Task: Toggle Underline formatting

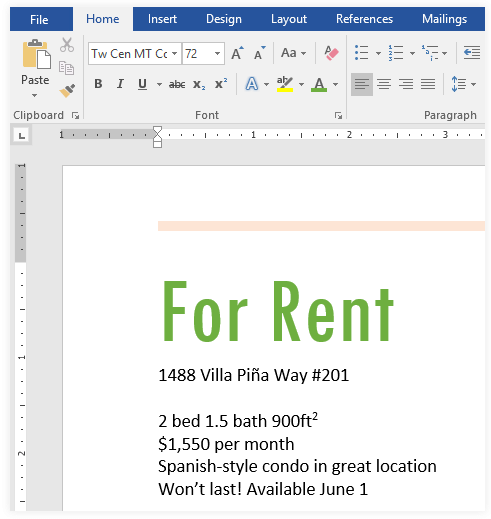Action: (142, 84)
